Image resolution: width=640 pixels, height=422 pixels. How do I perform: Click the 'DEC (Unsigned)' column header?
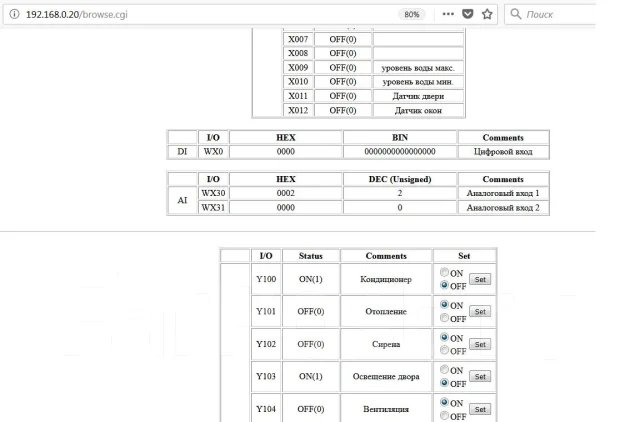tap(400, 179)
